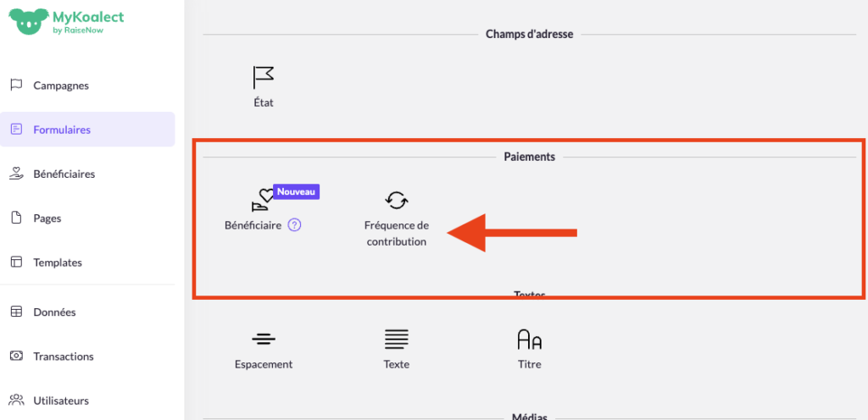Open the Pages section
Image resolution: width=868 pixels, height=420 pixels.
pyautogui.click(x=47, y=218)
